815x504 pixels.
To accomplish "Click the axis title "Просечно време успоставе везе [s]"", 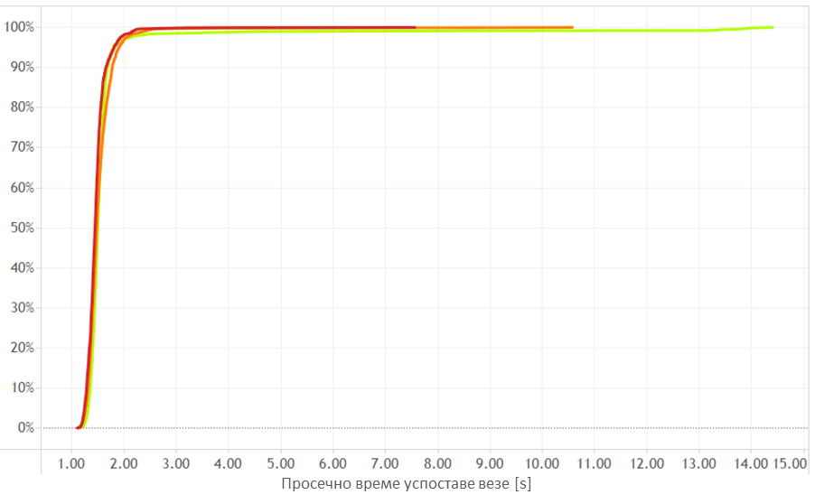I will [x=406, y=485].
